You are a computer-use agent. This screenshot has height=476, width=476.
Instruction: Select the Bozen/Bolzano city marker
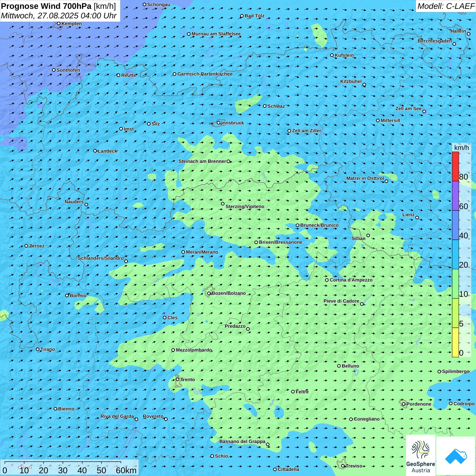(209, 293)
